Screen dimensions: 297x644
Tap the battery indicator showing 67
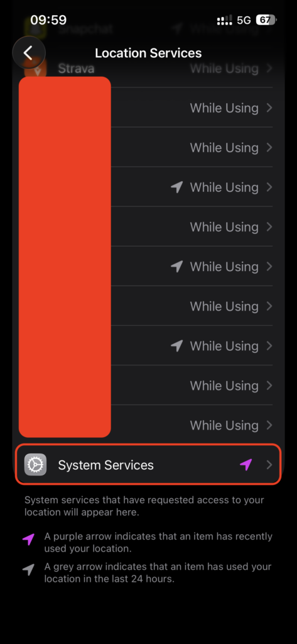pyautogui.click(x=267, y=19)
